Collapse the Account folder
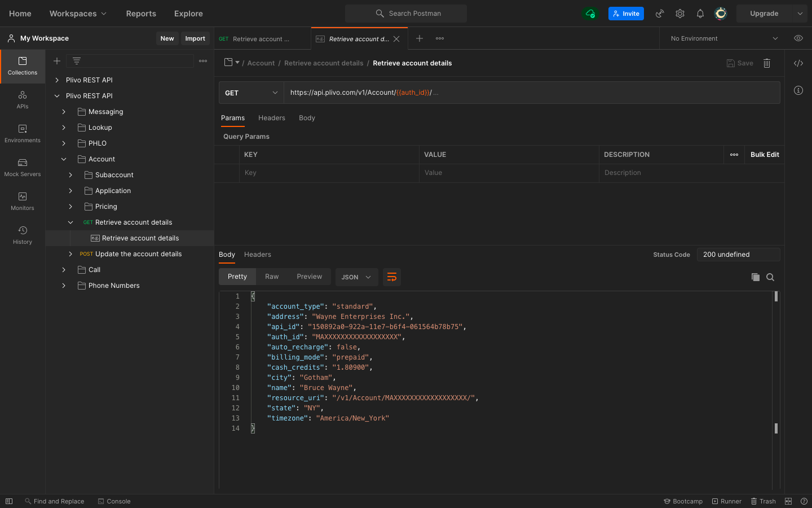 click(64, 159)
